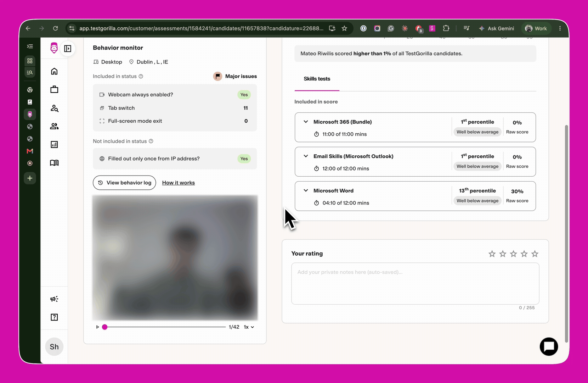Click the TestGorilla logo icon
Screen dimensions: 588x383
click(x=54, y=48)
